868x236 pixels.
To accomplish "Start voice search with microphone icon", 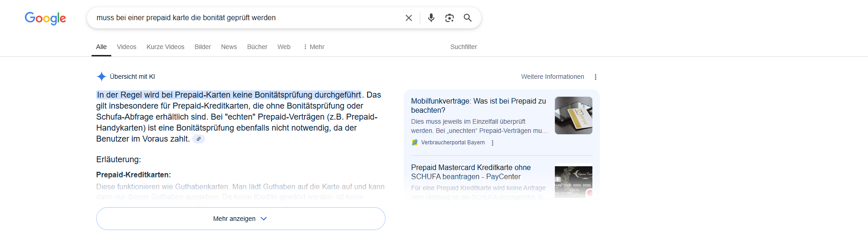I will (x=431, y=18).
